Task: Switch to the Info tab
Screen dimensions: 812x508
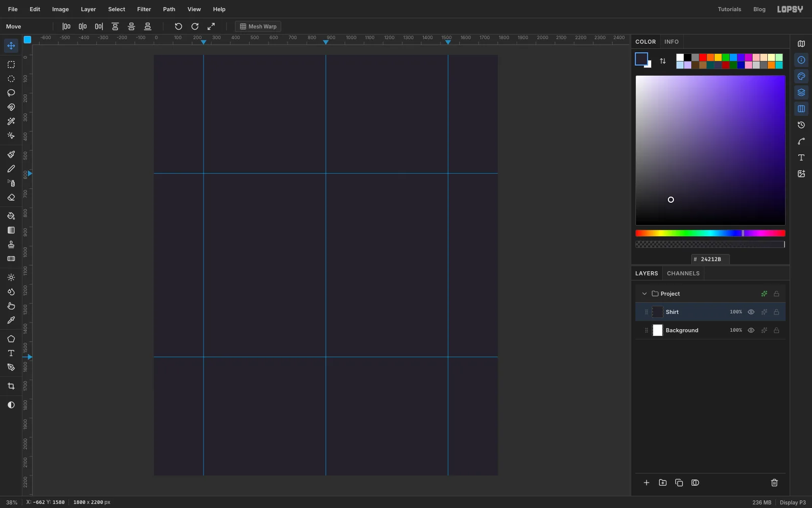Action: click(671, 42)
